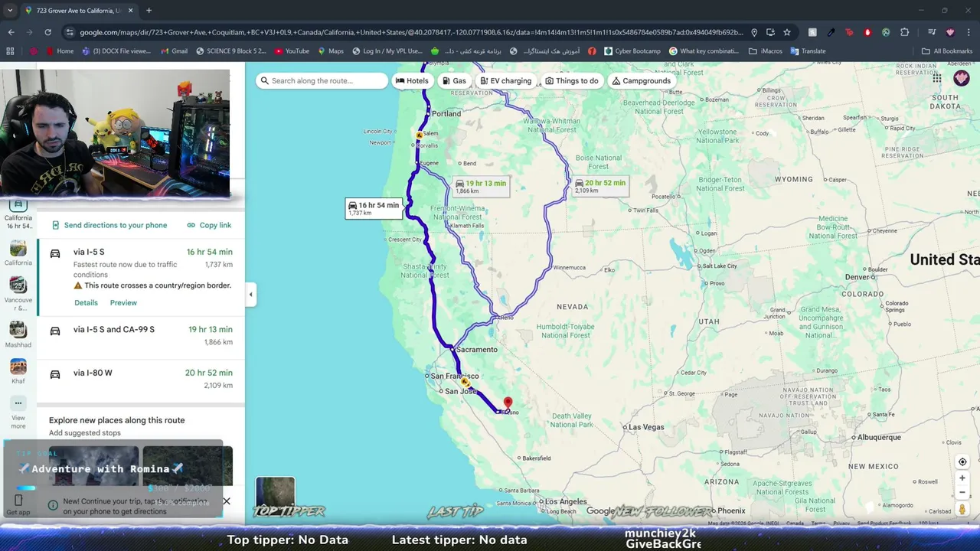Click the Copy link button
Viewport: 980px width, 551px height.
(x=209, y=225)
